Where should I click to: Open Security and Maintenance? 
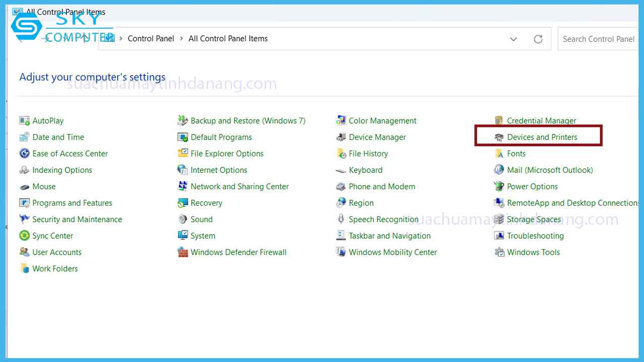coord(76,219)
